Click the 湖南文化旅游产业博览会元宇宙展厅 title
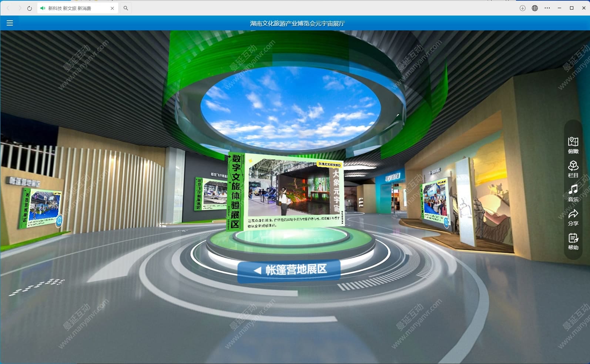 click(297, 23)
